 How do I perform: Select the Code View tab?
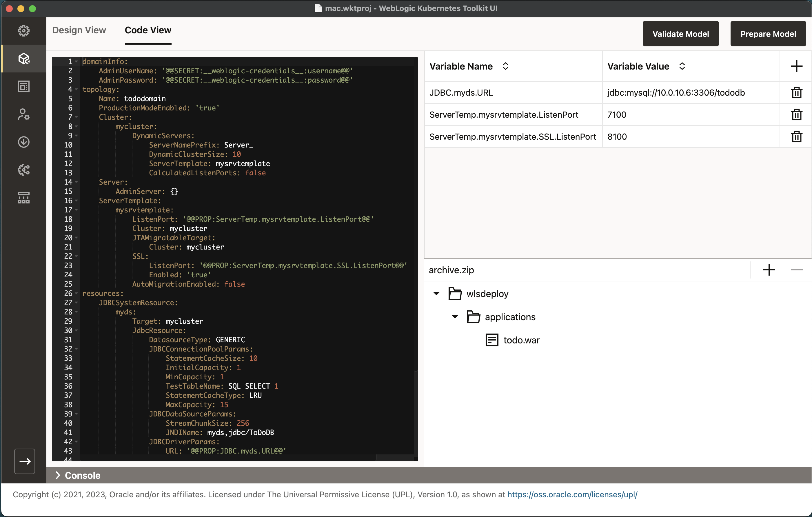point(148,30)
